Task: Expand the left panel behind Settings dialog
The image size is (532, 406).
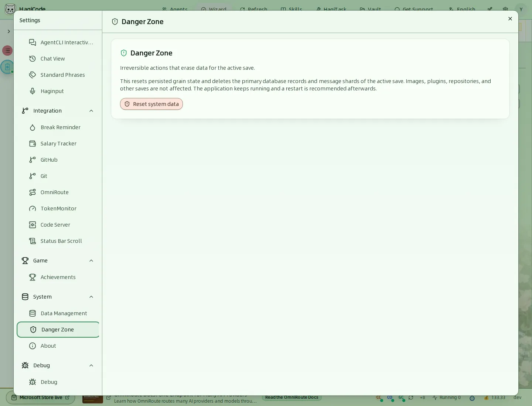Action: [8, 31]
